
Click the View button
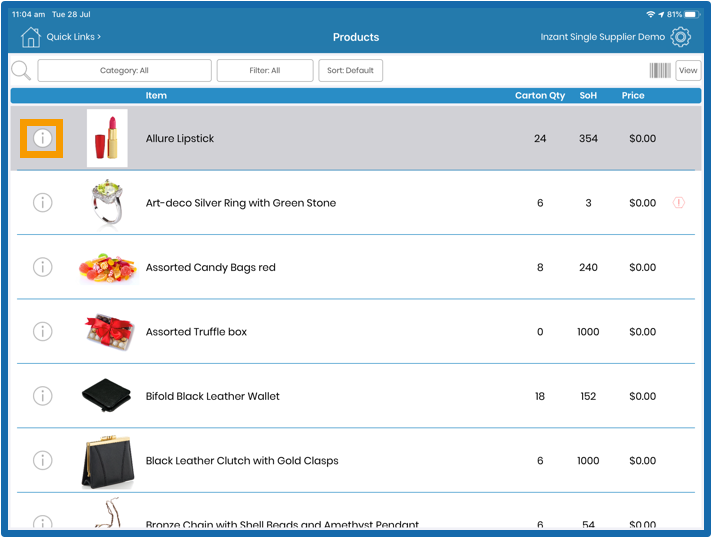click(x=688, y=70)
